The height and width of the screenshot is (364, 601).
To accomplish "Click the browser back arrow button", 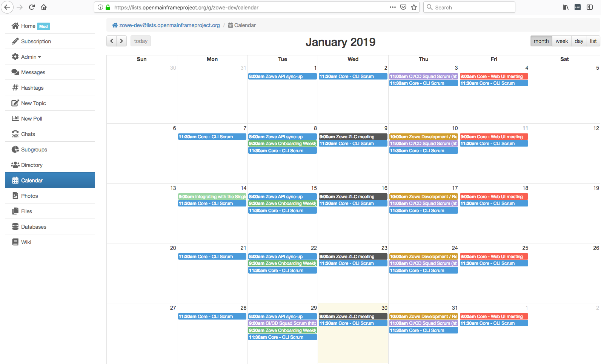I will [7, 7].
